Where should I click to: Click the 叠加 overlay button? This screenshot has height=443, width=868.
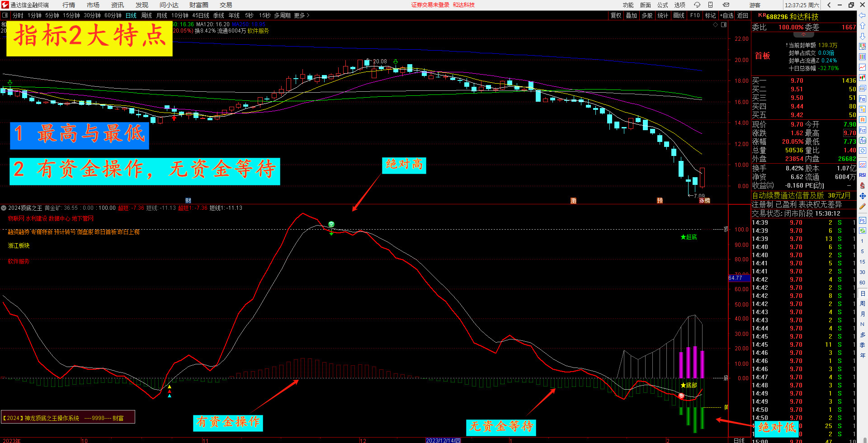[632, 15]
